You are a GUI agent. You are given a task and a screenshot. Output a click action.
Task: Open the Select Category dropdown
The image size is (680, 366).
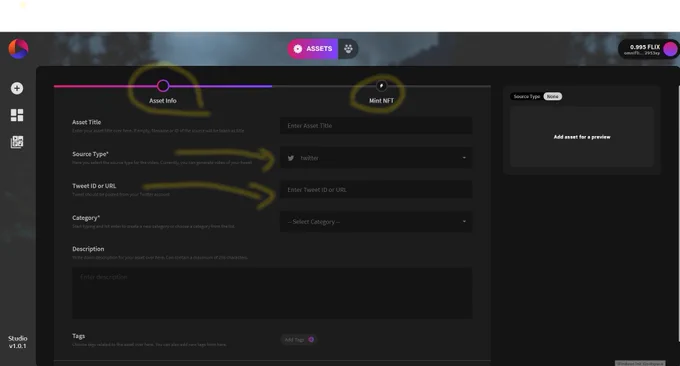click(x=376, y=222)
